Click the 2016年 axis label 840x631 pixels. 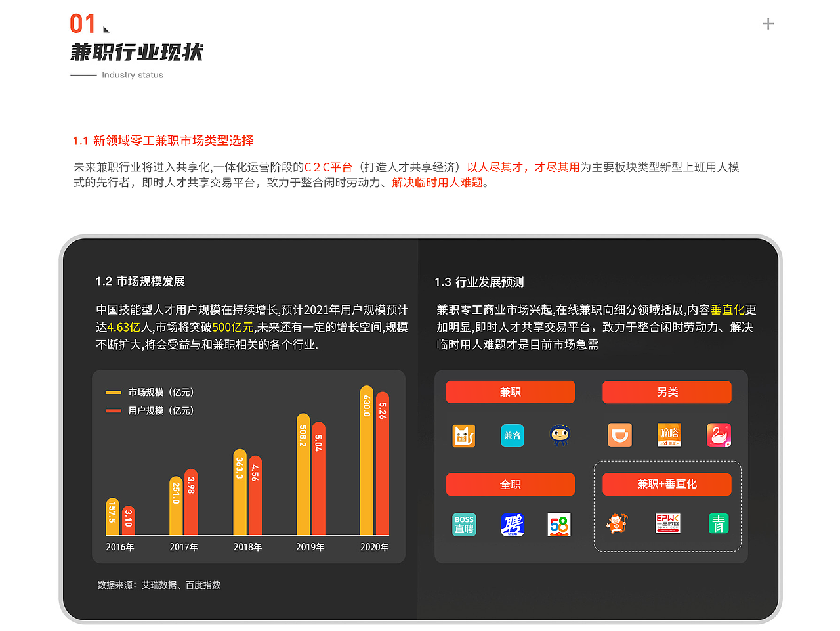(x=120, y=547)
